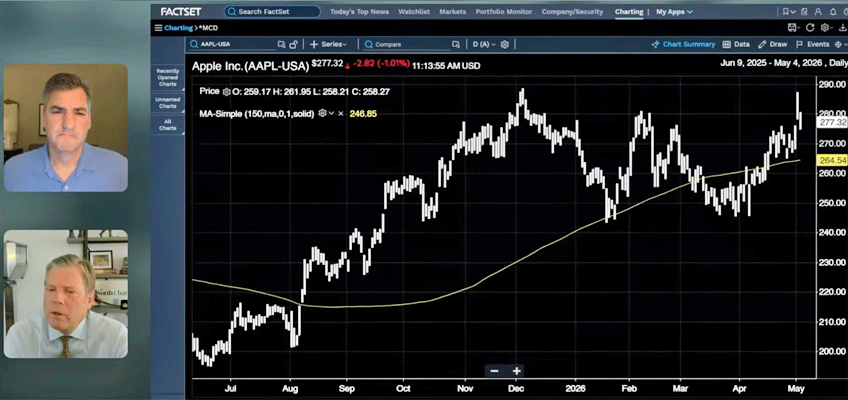848x400 pixels.
Task: Click the Search FactSet field
Action: point(272,11)
